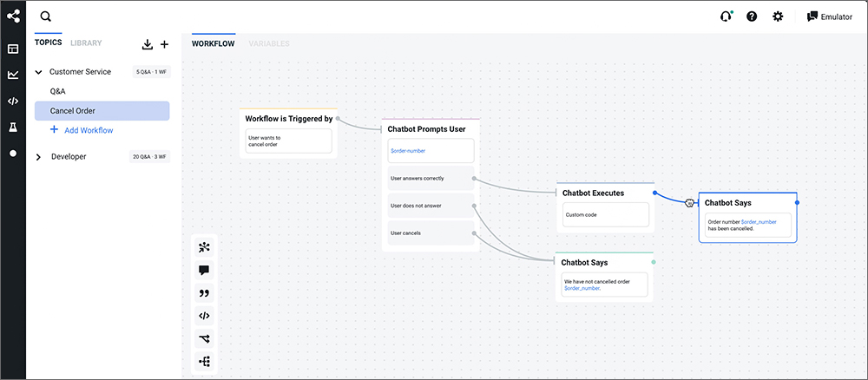Click output port of Workflow is Triggered by
Viewport: 868px width, 380px height.
[338, 118]
